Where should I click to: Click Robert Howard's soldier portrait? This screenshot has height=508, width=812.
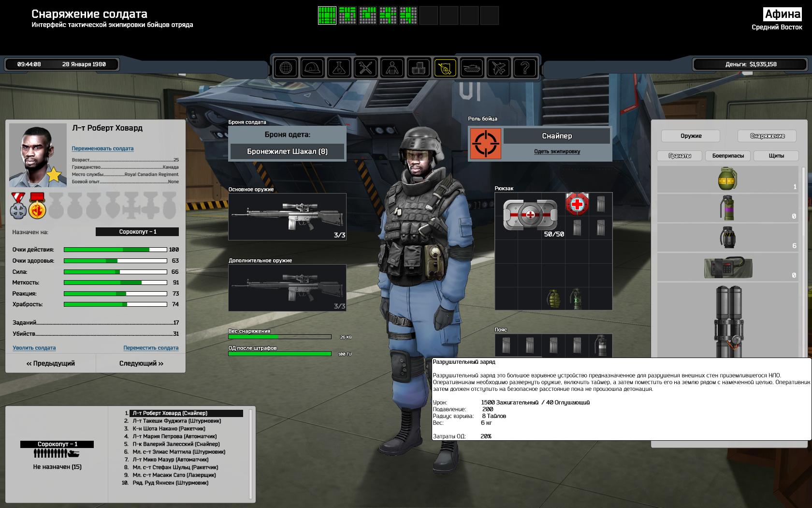[38, 155]
